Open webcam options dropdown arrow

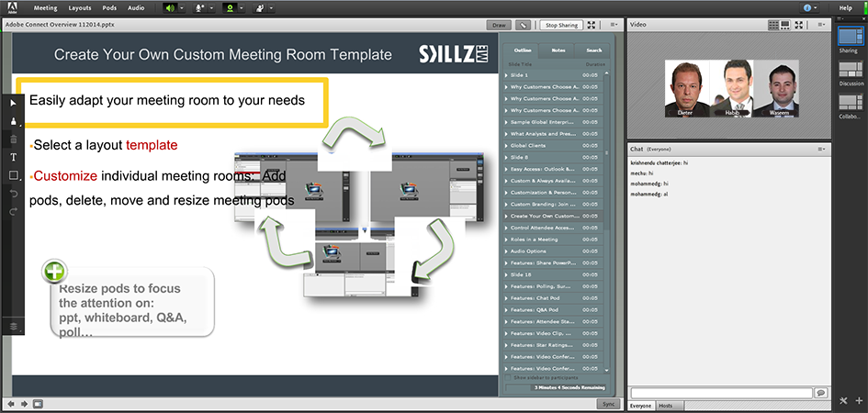pyautogui.click(x=242, y=8)
